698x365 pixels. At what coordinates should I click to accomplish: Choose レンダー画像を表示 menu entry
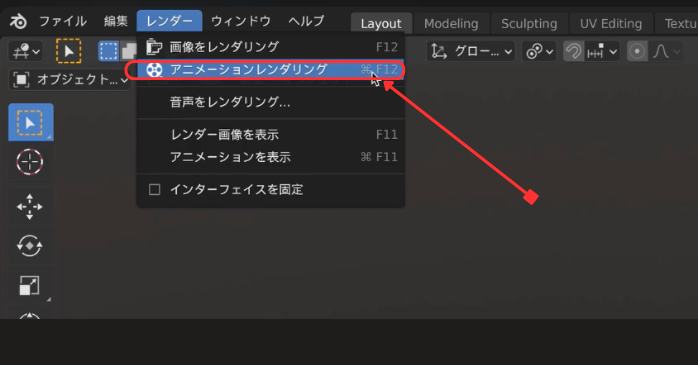tap(271, 134)
